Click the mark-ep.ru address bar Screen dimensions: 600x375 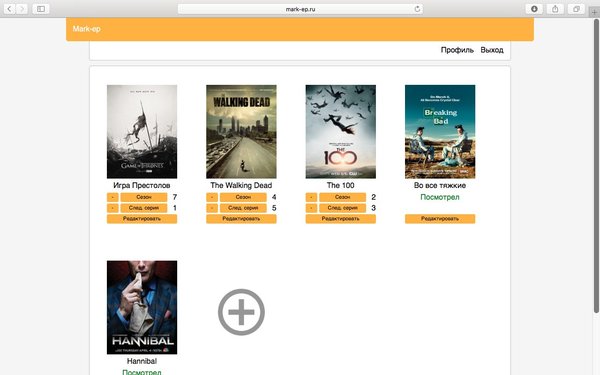pyautogui.click(x=300, y=9)
